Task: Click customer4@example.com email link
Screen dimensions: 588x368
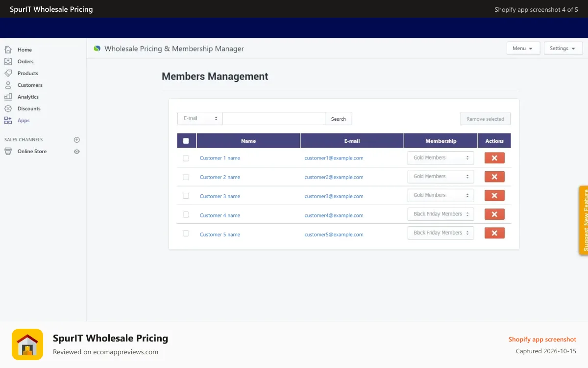Action: point(334,215)
